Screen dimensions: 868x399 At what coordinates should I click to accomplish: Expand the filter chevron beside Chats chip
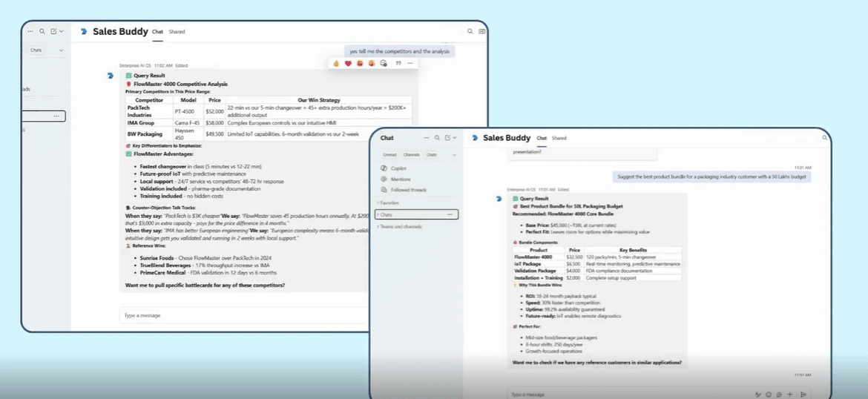coord(453,154)
